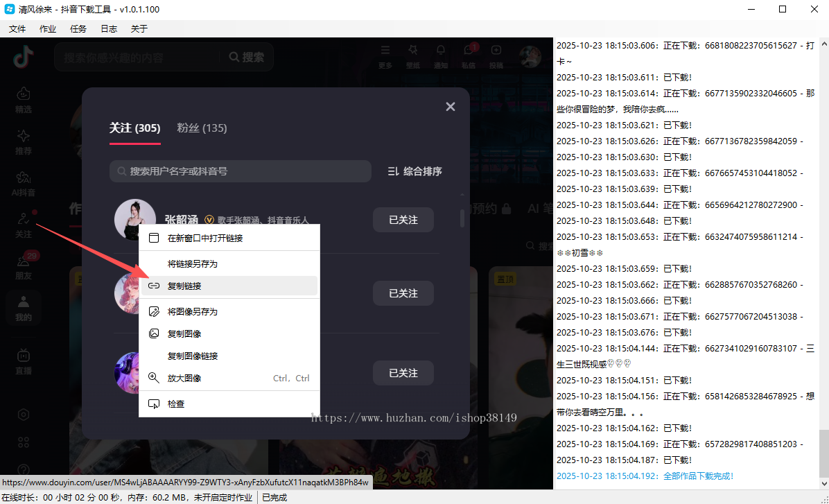Open the 文件 menu
The width and height of the screenshot is (829, 504).
[x=17, y=29]
